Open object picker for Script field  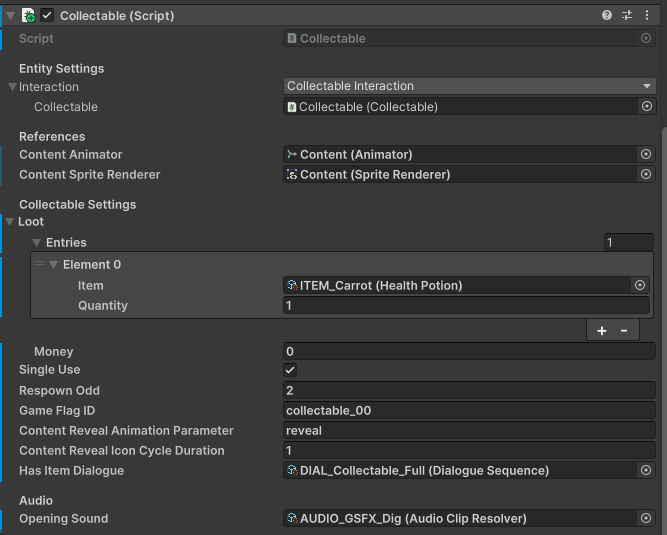646,38
